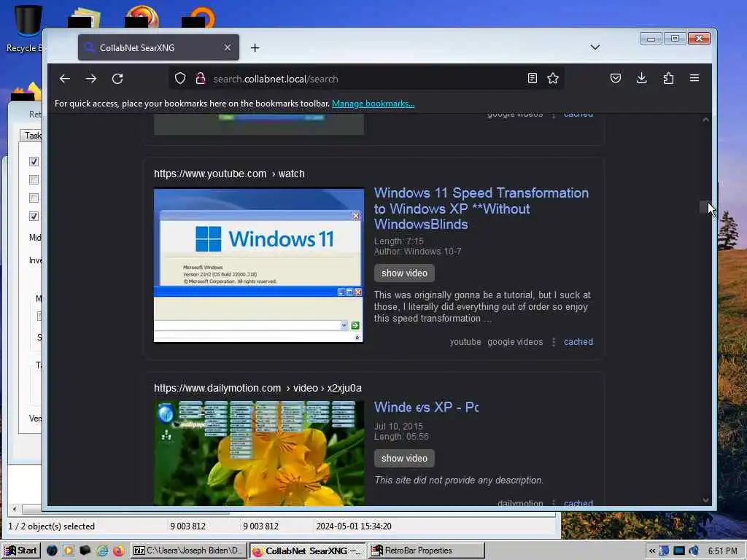This screenshot has height=560, width=747.
Task: Click the "Jul 10, 2015" date text
Action: click(x=398, y=426)
